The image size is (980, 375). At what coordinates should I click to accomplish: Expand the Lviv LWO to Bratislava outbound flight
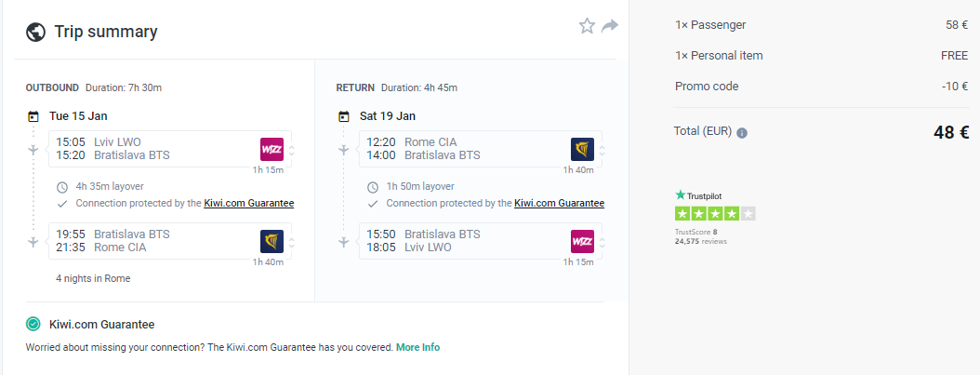[x=291, y=149]
